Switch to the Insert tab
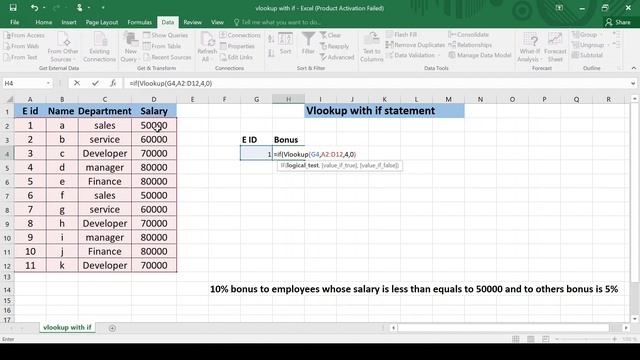Viewport: 640px width, 360px height. click(69, 22)
